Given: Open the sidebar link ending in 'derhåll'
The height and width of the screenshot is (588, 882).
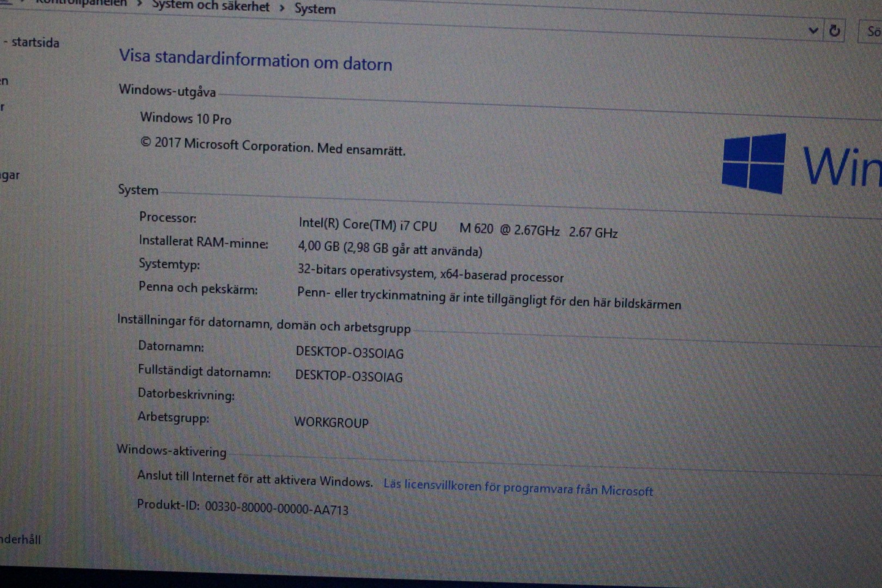Looking at the screenshot, I should point(20,540).
